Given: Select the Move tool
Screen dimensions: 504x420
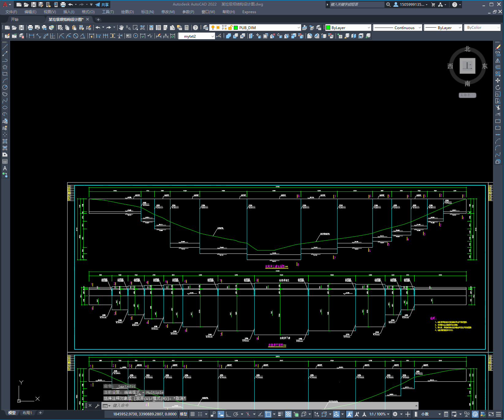Looking at the screenshot, I should 498,81.
